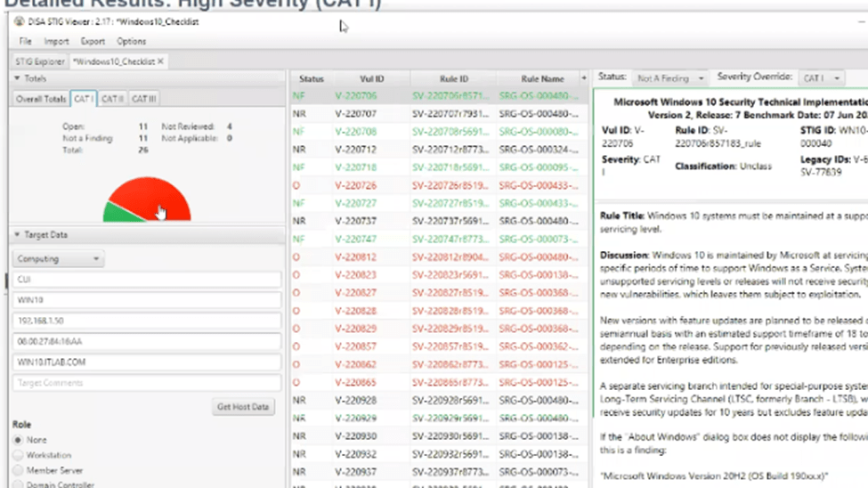
Task: Open the Status 'Not A Finding' dropdown
Action: coord(669,78)
